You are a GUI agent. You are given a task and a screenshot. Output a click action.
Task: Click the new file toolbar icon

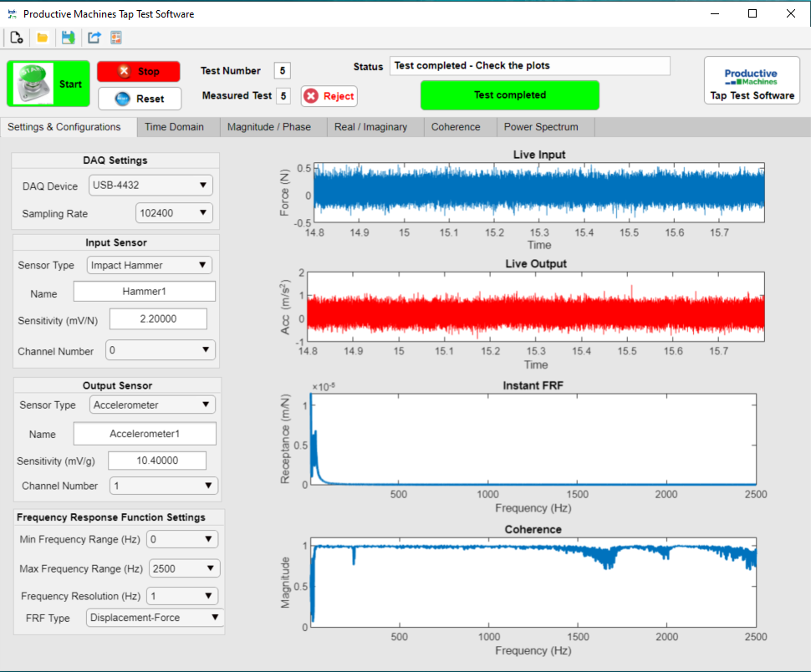(17, 38)
